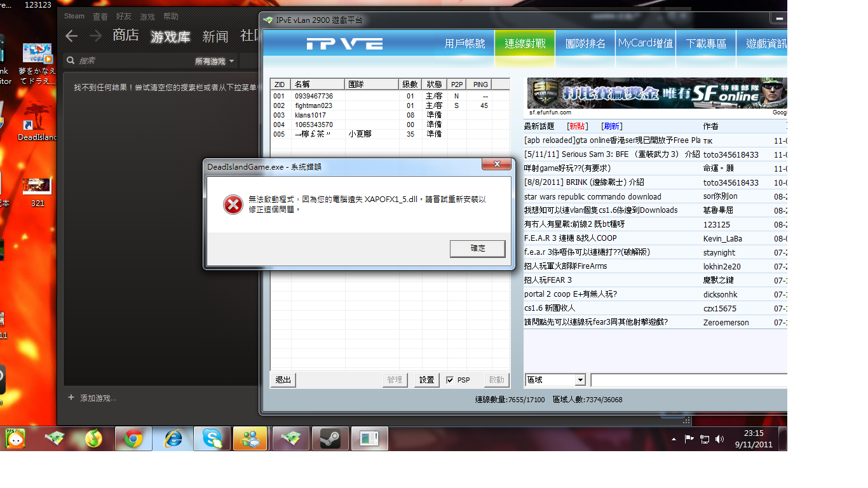
Task: Open the clock showing 23:15
Action: (754, 438)
